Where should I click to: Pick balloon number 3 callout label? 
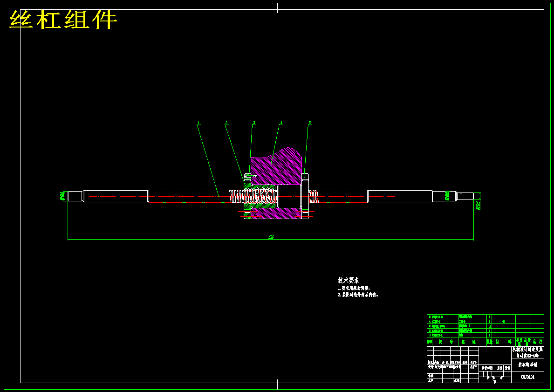254,123
